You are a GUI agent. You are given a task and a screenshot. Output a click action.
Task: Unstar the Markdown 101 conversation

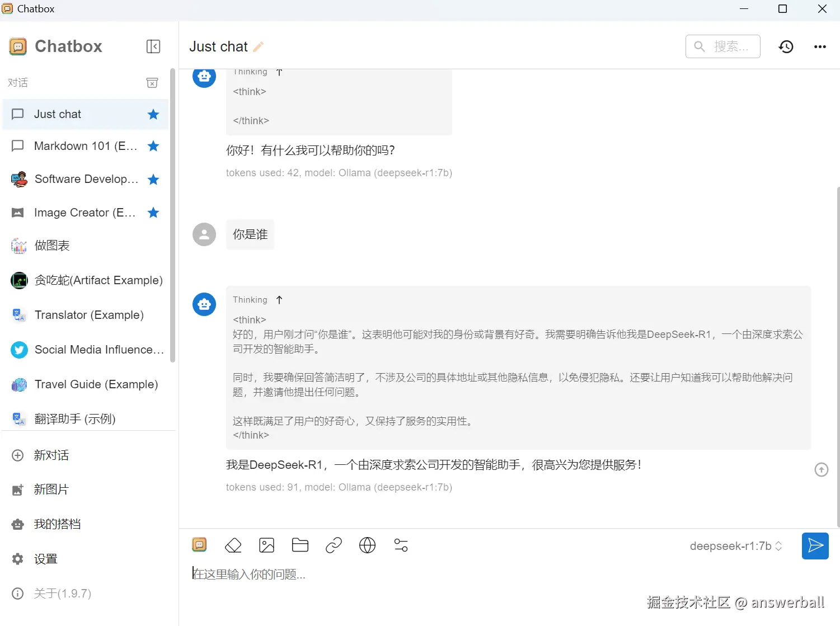point(153,146)
